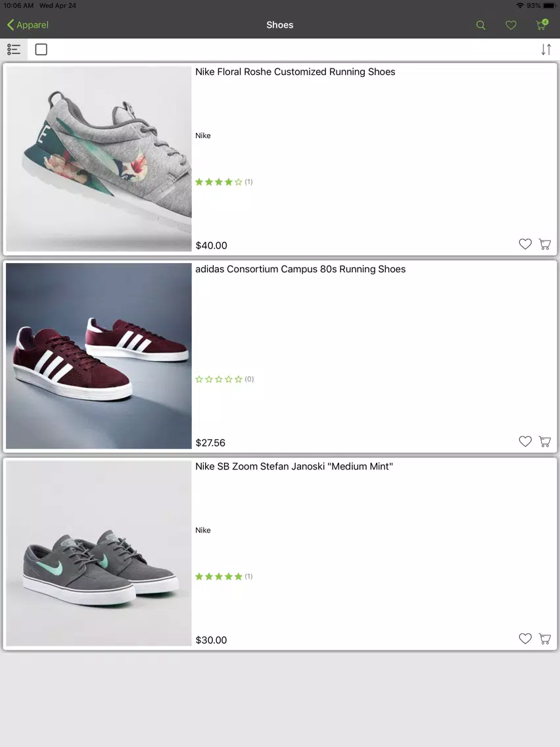The image size is (560, 747).
Task: Add Nike Floral Roshe to wishlist
Action: [525, 244]
